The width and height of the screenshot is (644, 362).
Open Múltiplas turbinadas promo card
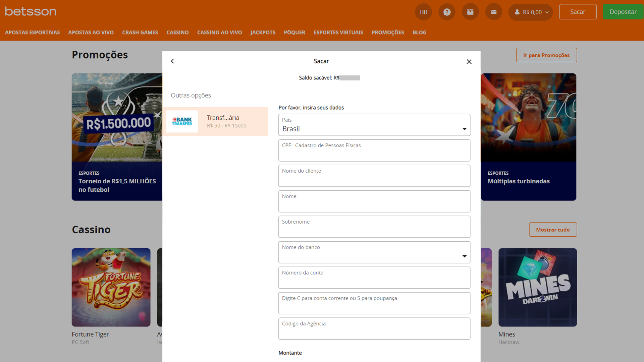point(529,137)
